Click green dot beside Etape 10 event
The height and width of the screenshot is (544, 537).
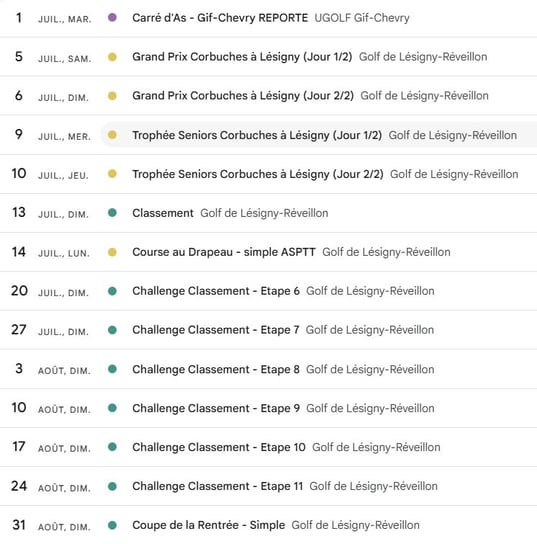112,447
